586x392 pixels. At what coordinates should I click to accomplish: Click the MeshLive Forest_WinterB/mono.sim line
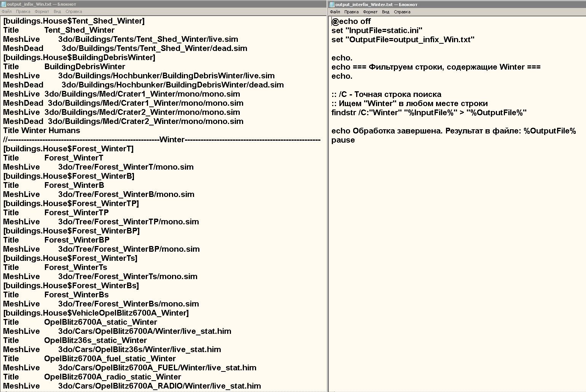[99, 194]
